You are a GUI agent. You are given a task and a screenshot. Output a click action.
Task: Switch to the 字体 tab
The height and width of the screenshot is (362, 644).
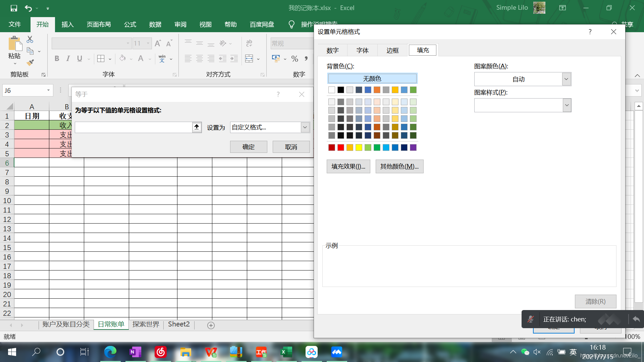click(362, 50)
